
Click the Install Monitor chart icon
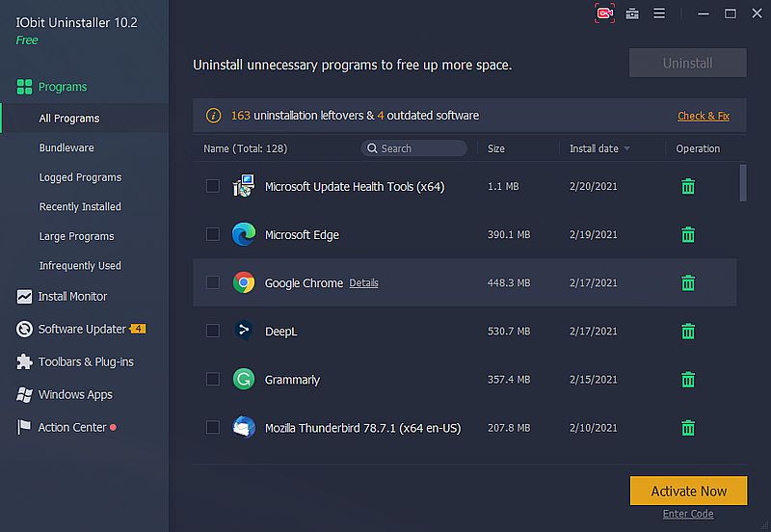24,297
